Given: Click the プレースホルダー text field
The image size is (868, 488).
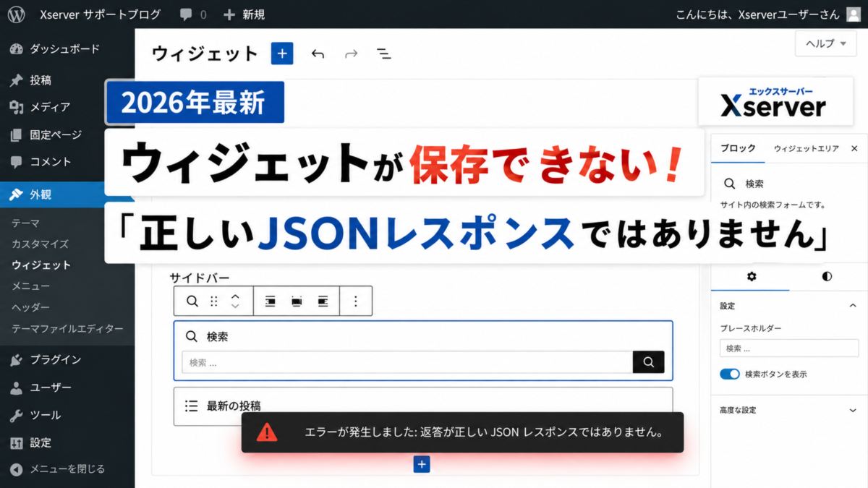Looking at the screenshot, I should (789, 348).
